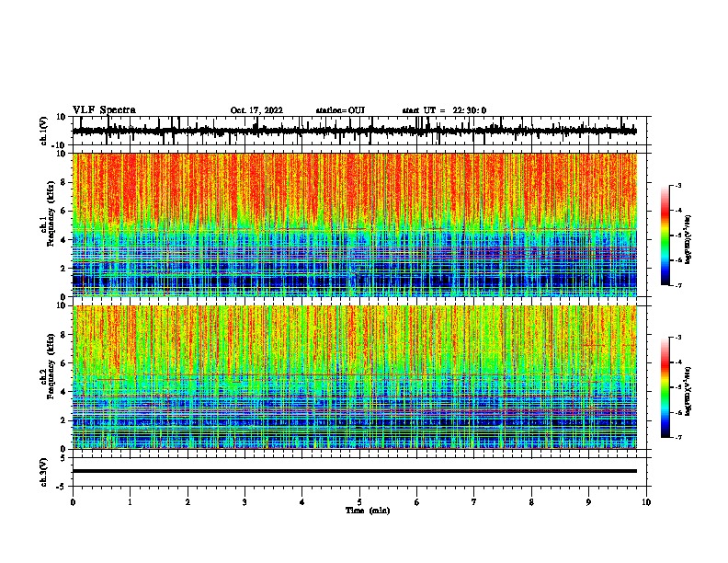This screenshot has width=728, height=563.
Task: Click time axis tick label "5"
Action: click(359, 502)
